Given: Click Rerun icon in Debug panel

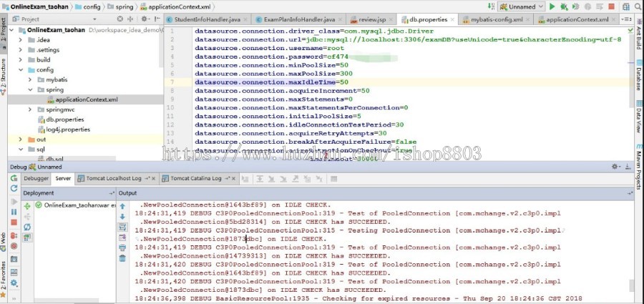Looking at the screenshot, I should point(14,178).
